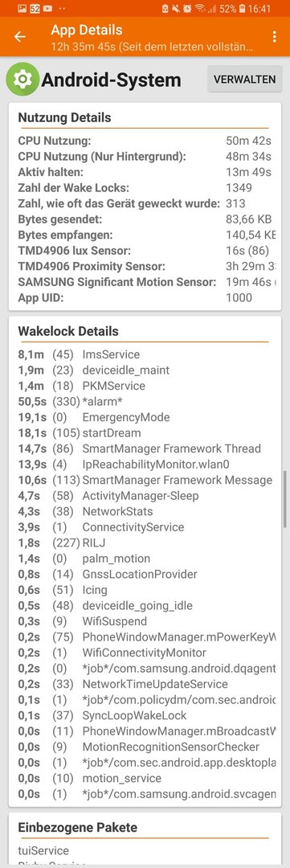Tap the Wi-Fi status bar icon
This screenshot has height=868, width=290.
point(199,8)
